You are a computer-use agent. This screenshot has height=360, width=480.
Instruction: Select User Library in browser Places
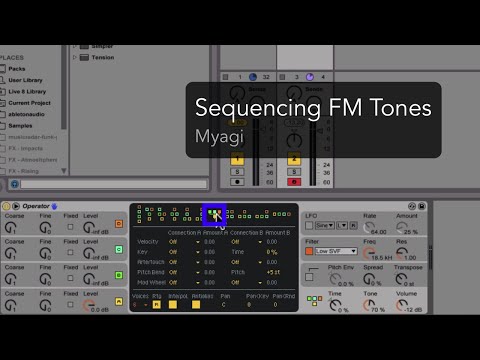(25, 80)
